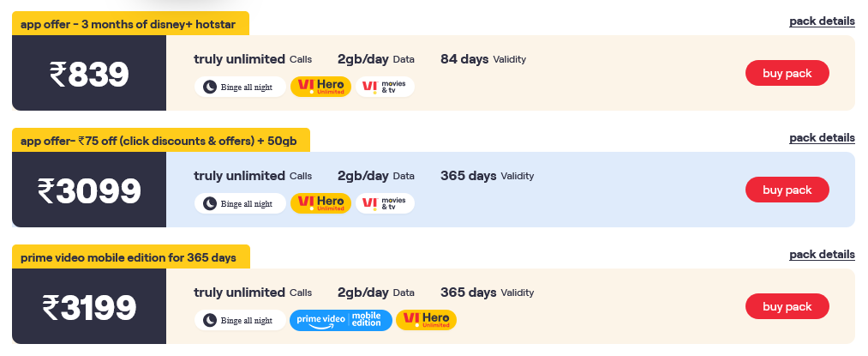Click the ₹75 off app offer banner
Image resolution: width=868 pixels, height=356 pixels.
[160, 141]
